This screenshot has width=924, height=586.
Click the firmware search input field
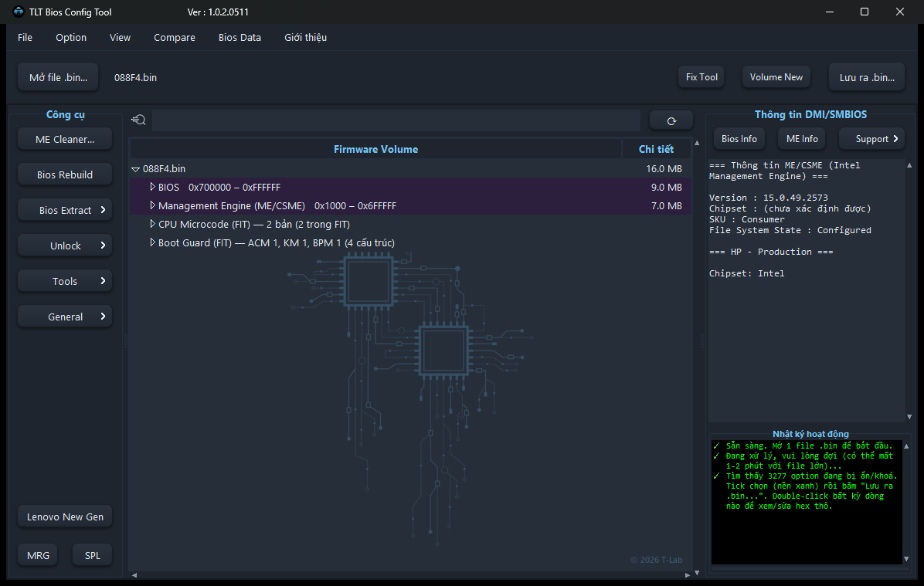coord(396,120)
